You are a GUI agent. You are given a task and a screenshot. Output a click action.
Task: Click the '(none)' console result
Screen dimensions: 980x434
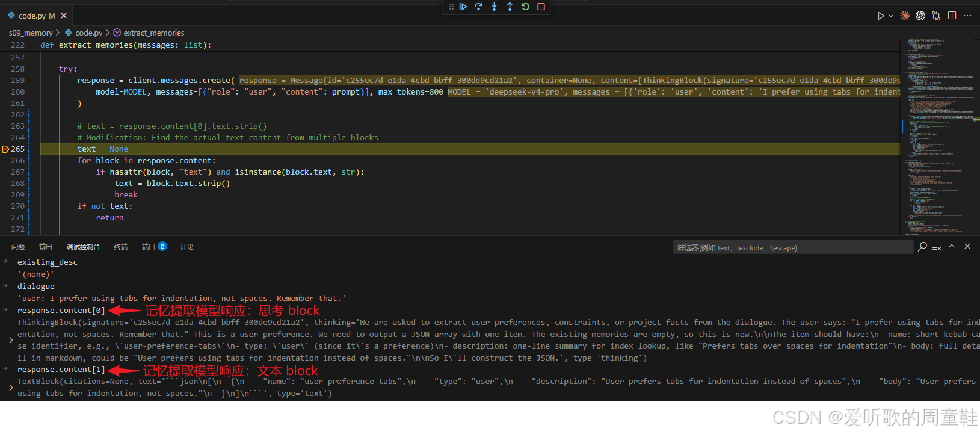coord(35,274)
